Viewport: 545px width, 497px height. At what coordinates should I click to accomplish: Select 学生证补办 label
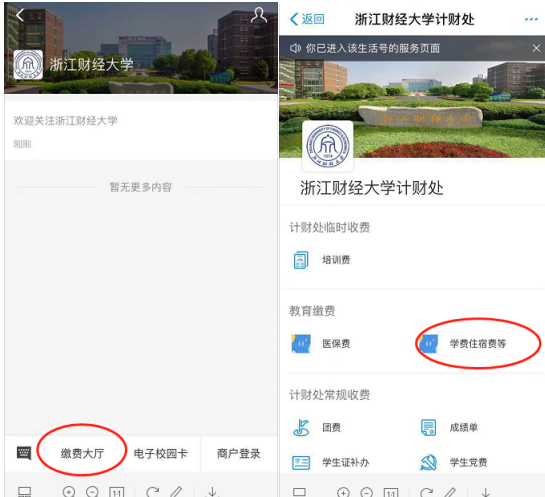(345, 463)
